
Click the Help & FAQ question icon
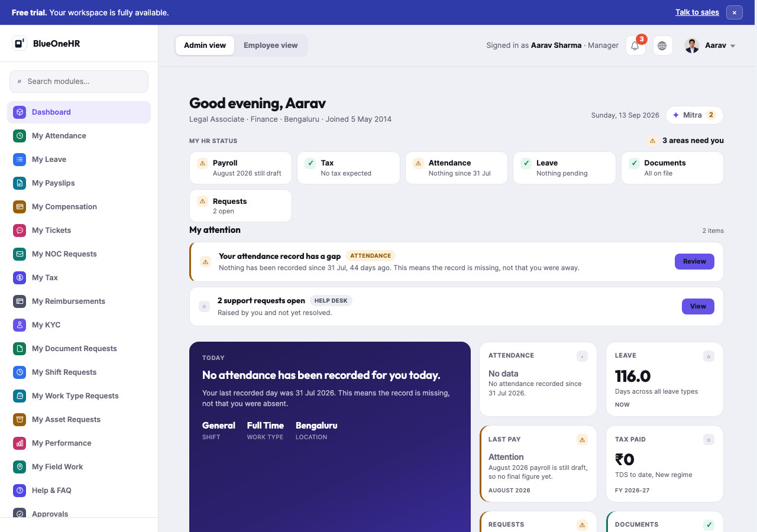[20, 490]
